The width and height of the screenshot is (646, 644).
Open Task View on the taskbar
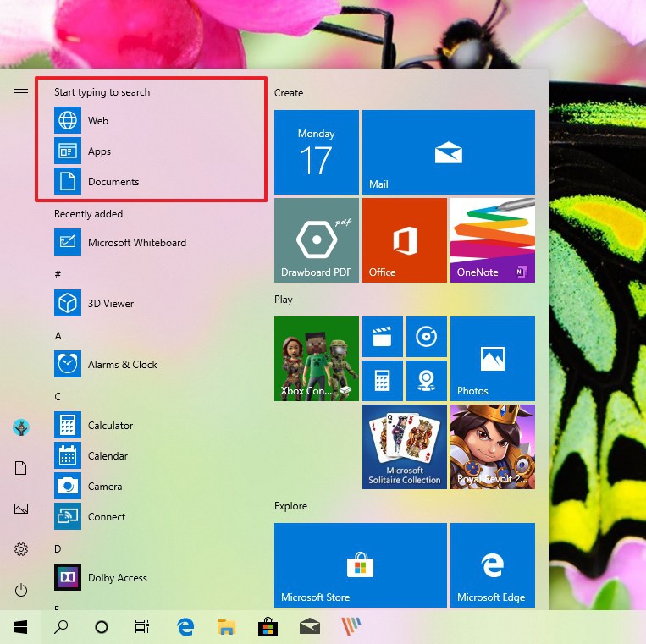coord(142,627)
